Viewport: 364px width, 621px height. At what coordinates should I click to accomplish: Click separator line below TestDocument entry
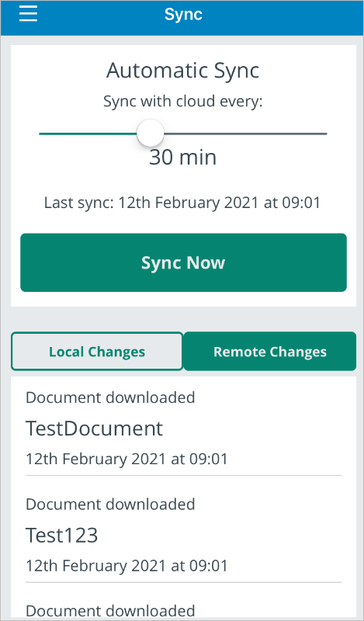tap(183, 475)
